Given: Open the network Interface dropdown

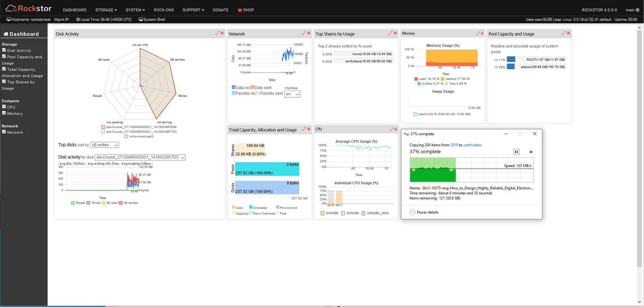Looking at the screenshot, I should tap(292, 94).
